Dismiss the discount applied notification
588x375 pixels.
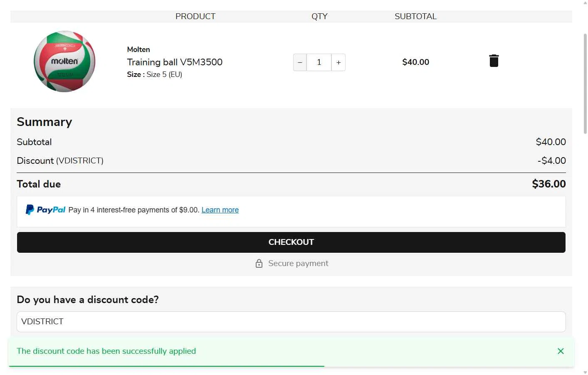point(561,351)
